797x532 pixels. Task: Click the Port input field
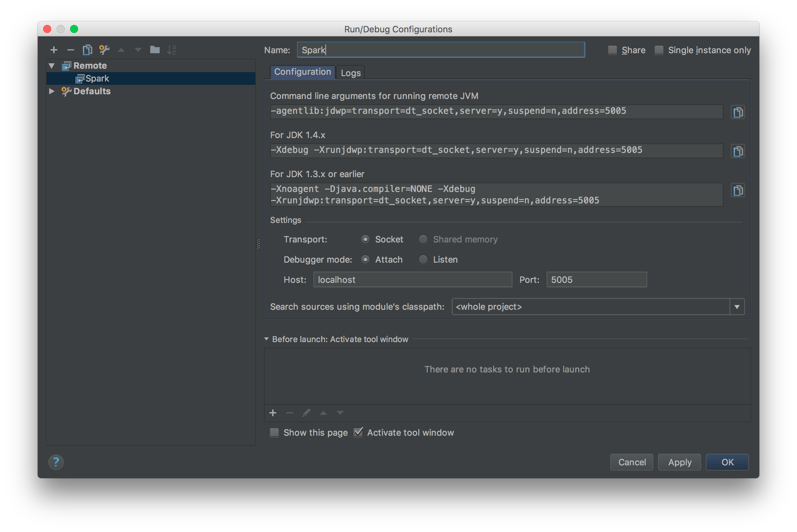[596, 279]
